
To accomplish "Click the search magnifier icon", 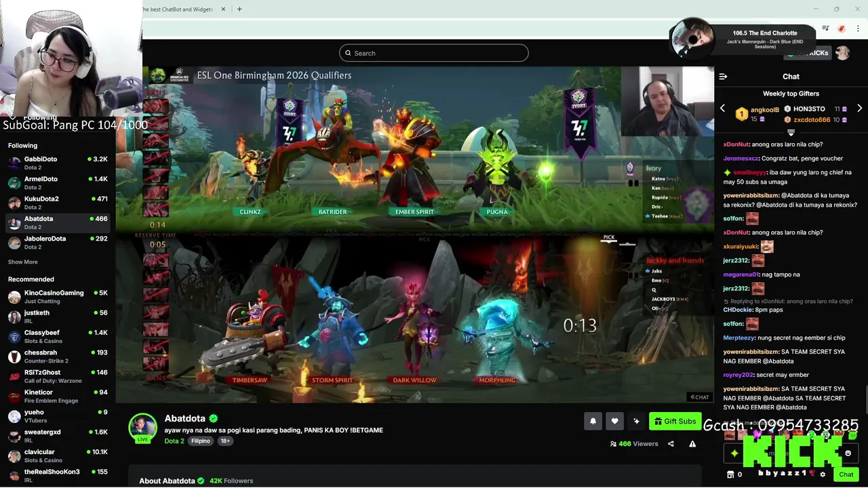I will [x=348, y=53].
